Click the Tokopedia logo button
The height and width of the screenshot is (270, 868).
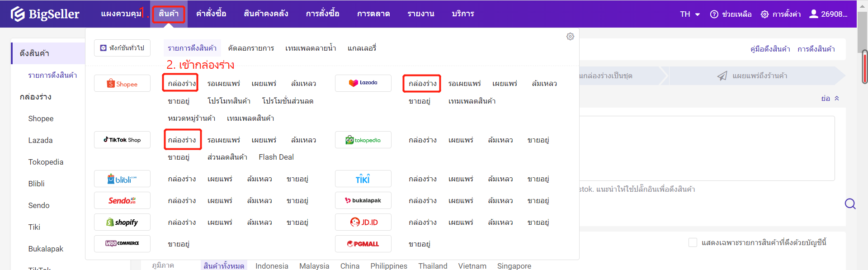click(363, 140)
